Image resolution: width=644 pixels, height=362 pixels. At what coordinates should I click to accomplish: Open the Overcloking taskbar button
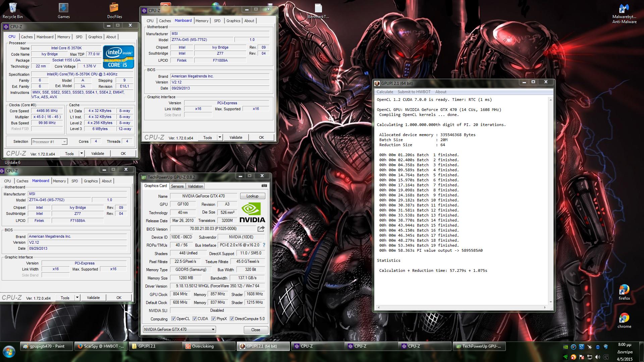[x=209, y=346]
